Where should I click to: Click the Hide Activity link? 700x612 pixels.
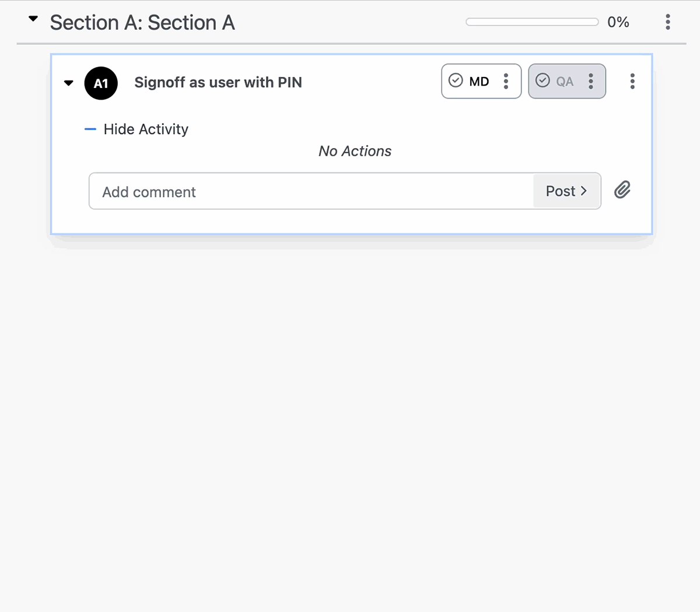click(x=146, y=129)
